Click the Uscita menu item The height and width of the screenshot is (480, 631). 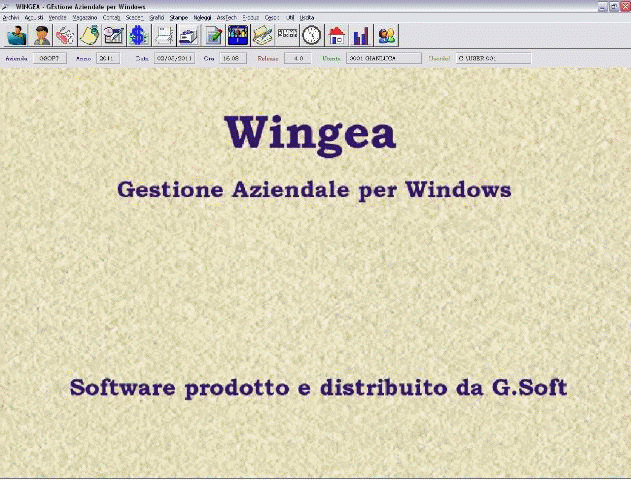(x=307, y=18)
